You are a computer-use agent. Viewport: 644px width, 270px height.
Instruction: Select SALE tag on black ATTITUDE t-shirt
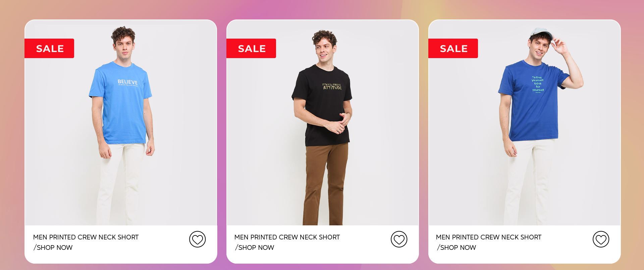pyautogui.click(x=251, y=48)
